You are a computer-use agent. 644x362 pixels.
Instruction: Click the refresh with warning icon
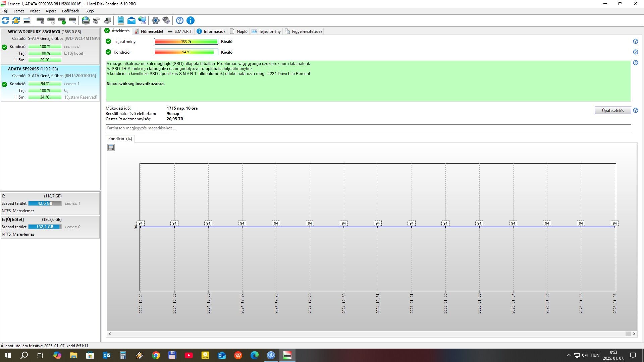point(16,20)
